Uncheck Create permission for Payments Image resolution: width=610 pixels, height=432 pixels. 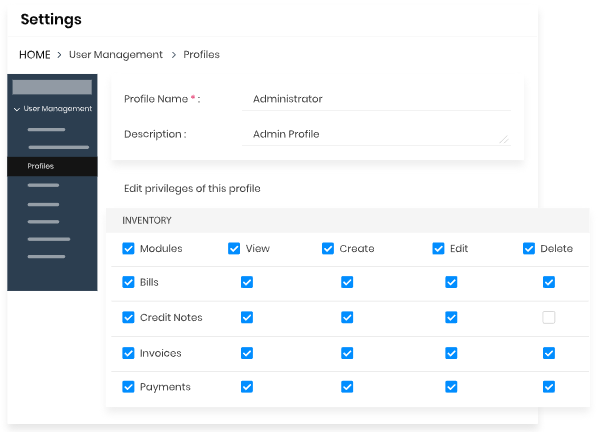pos(347,387)
